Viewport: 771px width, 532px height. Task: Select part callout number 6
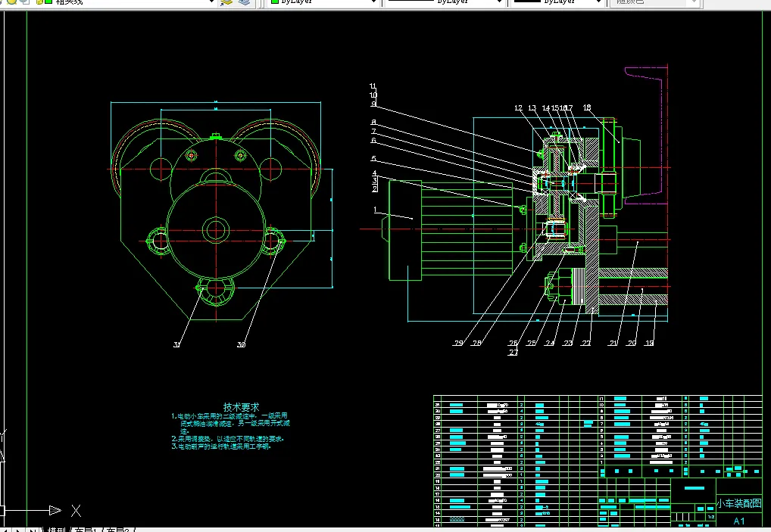(x=373, y=141)
